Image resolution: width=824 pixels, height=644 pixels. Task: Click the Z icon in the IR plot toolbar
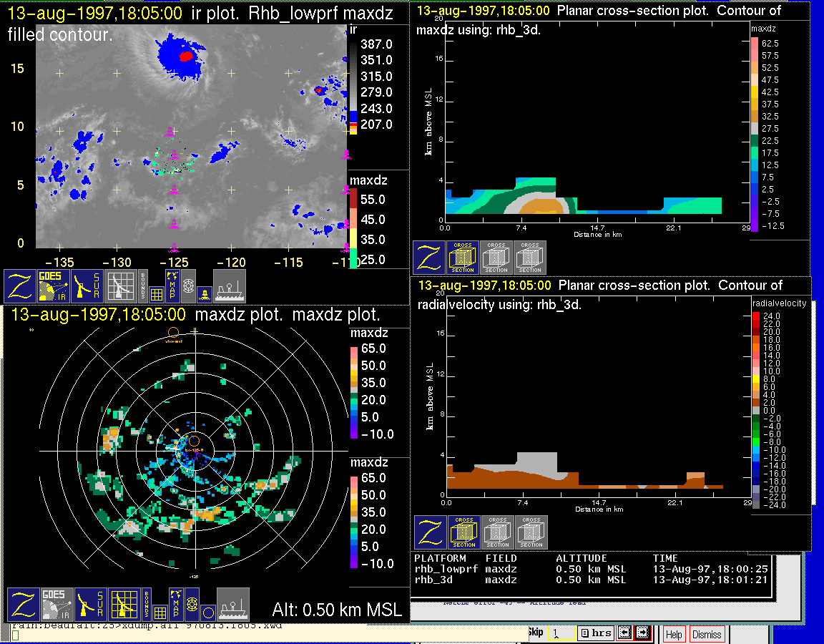[20, 286]
